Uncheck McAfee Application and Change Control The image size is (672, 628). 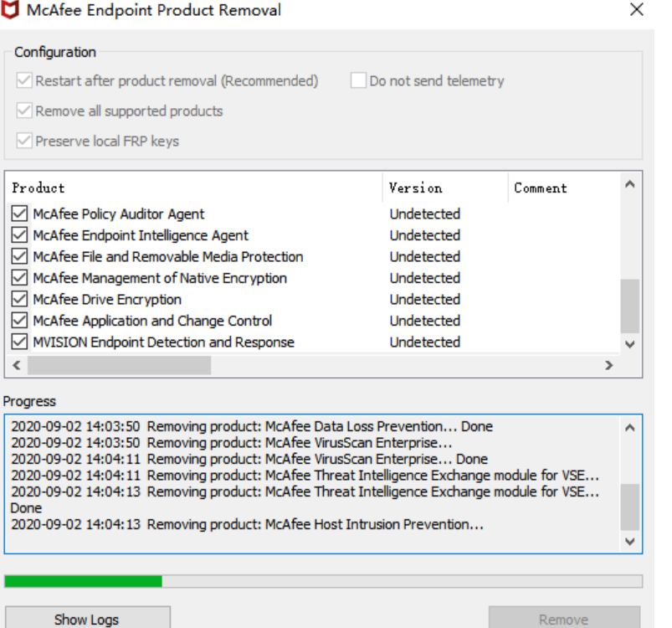click(x=19, y=321)
